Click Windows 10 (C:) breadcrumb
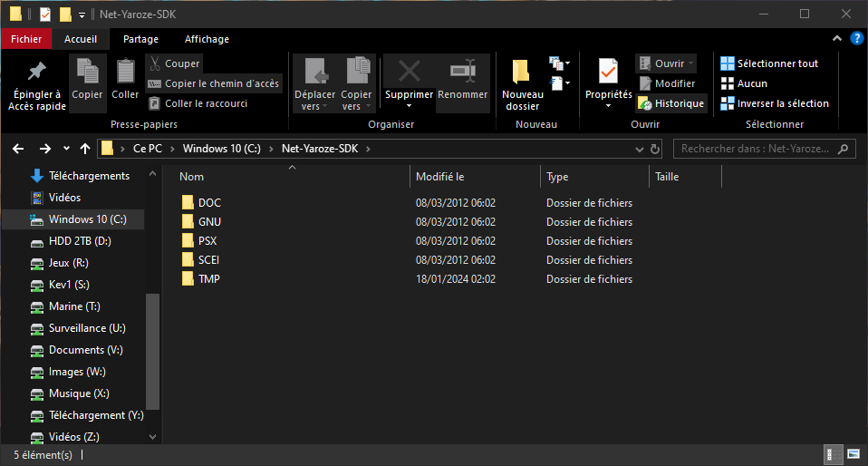868x466 pixels. (221, 149)
